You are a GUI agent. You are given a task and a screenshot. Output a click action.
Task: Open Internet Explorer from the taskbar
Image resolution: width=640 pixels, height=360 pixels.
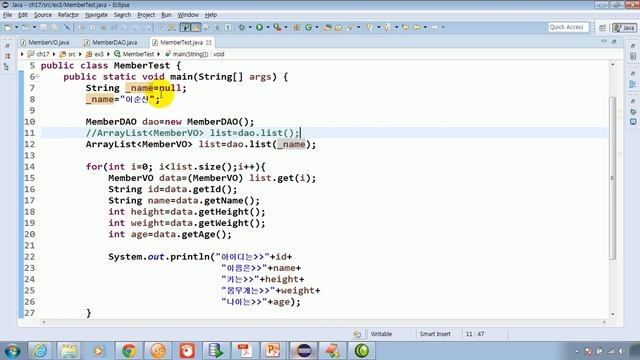click(x=40, y=351)
